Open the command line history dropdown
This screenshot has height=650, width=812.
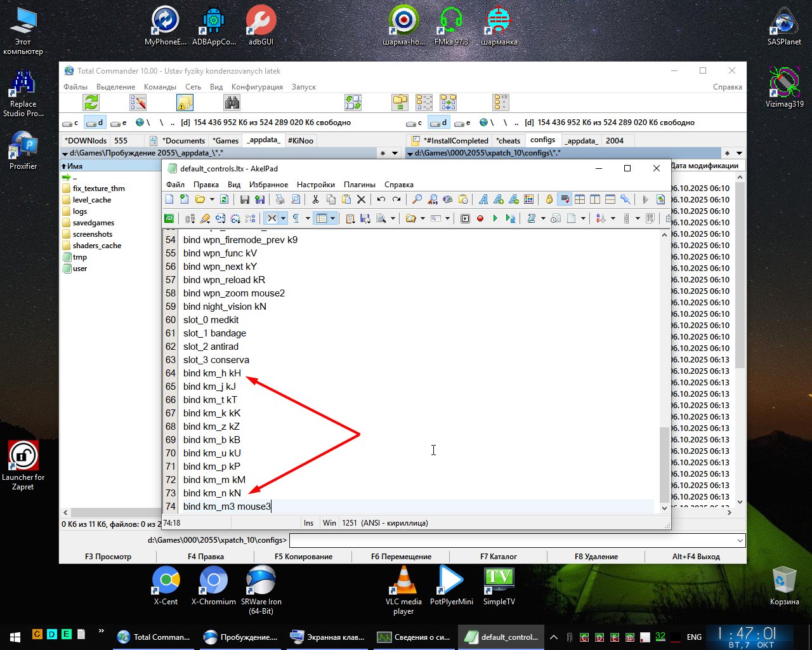click(x=740, y=540)
